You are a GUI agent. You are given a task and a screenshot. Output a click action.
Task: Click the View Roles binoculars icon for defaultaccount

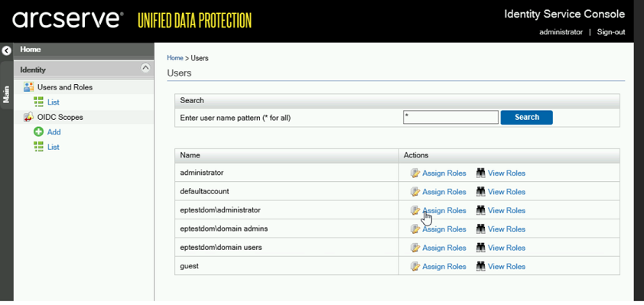click(x=481, y=192)
